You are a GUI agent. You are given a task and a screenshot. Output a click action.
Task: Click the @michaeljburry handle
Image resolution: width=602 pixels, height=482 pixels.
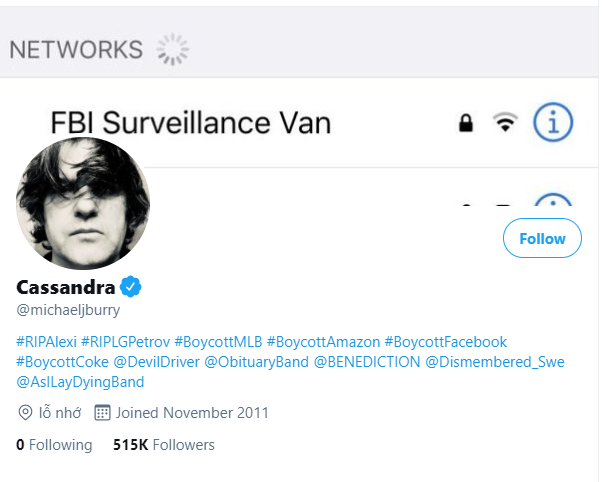coord(68,310)
